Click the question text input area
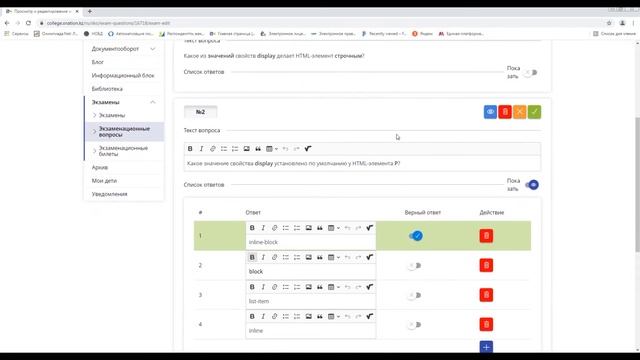The image size is (640, 360). (362, 164)
